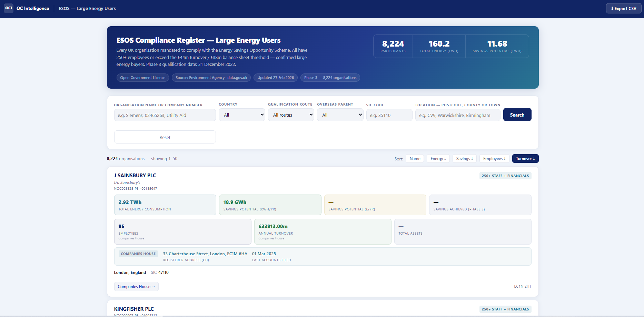Expand the Qualification Route dropdown
This screenshot has height=317, width=644.
(291, 115)
